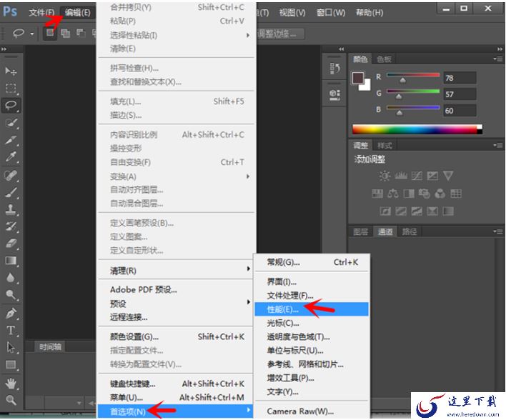Add a Curves adjustment
The height and width of the screenshot is (420, 506).
tap(417, 176)
